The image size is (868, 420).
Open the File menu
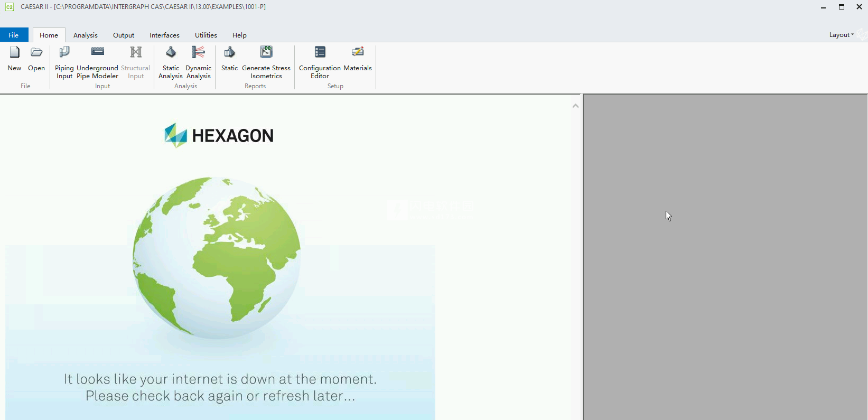click(14, 35)
